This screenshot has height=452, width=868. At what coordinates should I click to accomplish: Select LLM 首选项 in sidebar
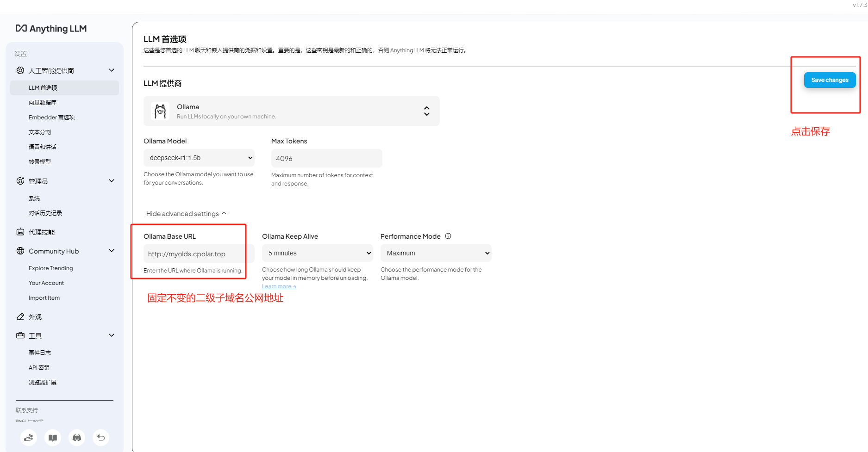[65, 88]
